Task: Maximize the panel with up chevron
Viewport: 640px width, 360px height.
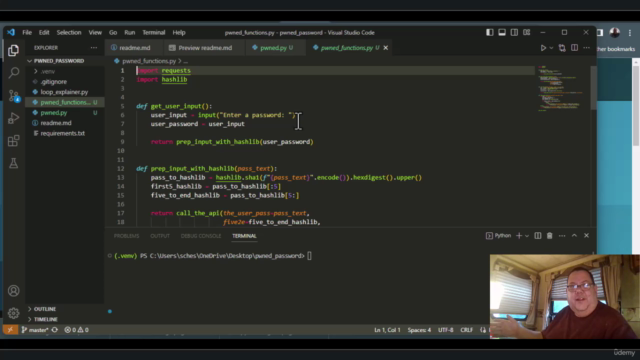Action: coord(574,236)
